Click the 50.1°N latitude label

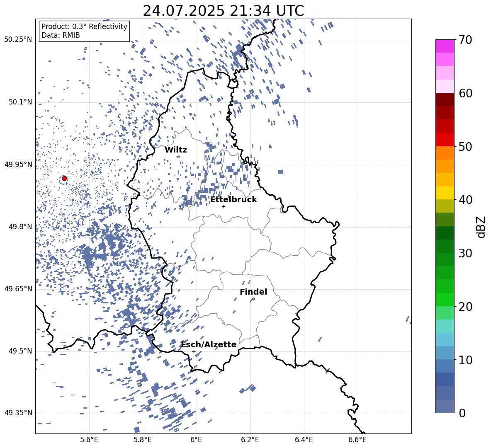20,102
